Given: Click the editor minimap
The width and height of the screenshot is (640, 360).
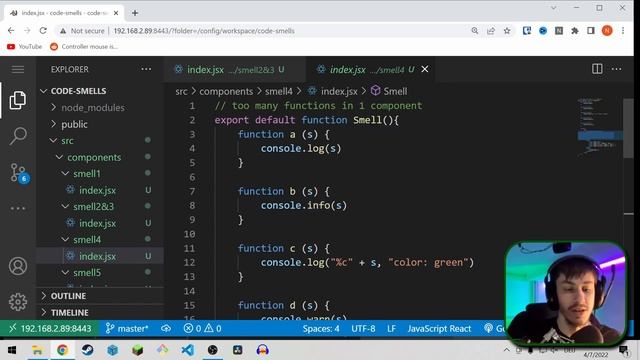Looking at the screenshot, I should pyautogui.click(x=599, y=127).
